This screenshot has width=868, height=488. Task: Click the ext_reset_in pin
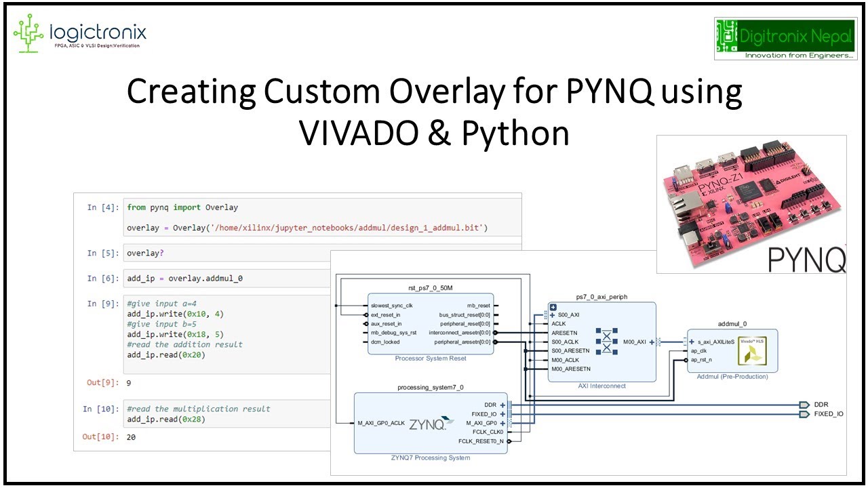pos(386,314)
